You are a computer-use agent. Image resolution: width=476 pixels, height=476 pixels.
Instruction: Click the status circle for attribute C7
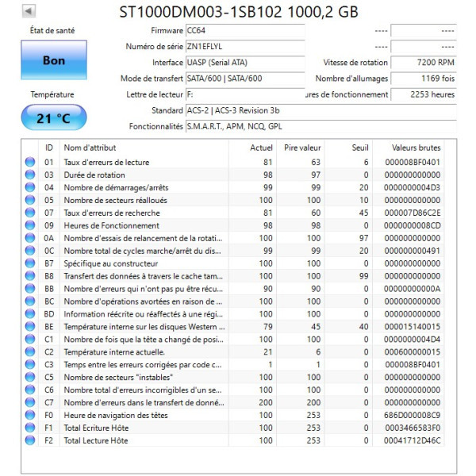(x=30, y=402)
